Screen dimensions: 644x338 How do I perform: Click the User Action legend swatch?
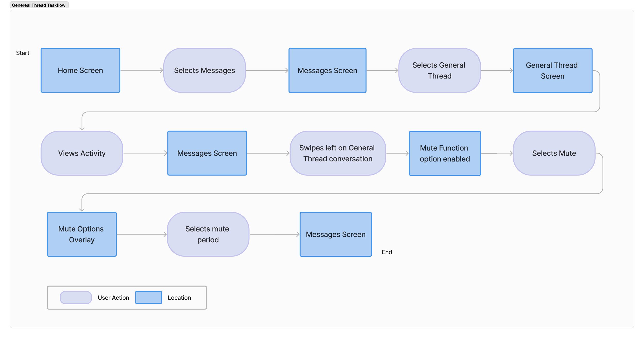tap(76, 298)
